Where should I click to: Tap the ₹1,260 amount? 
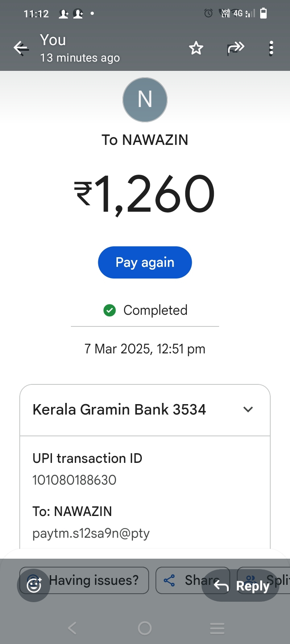pyautogui.click(x=145, y=194)
